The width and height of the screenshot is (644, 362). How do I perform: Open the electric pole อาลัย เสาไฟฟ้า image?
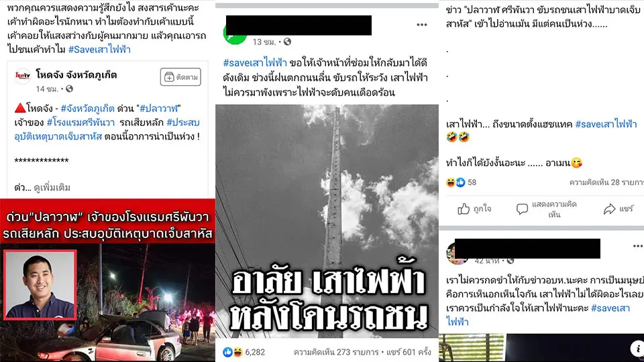tap(327, 221)
